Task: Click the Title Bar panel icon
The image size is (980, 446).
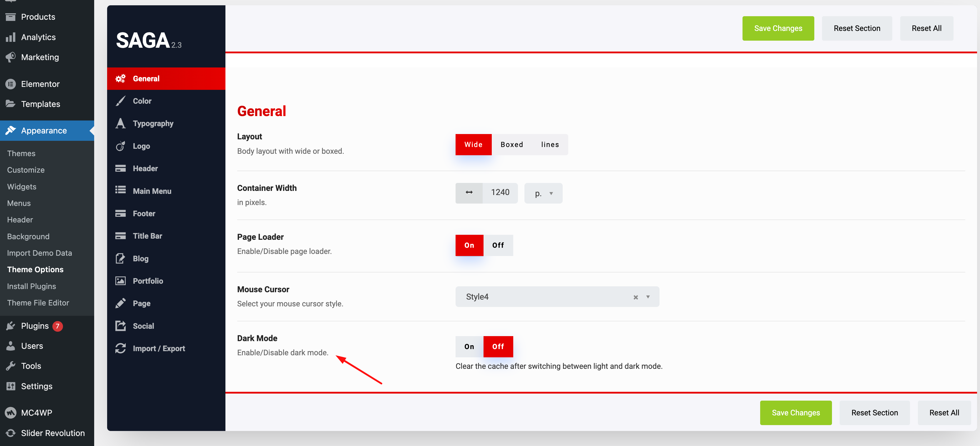Action: 120,236
